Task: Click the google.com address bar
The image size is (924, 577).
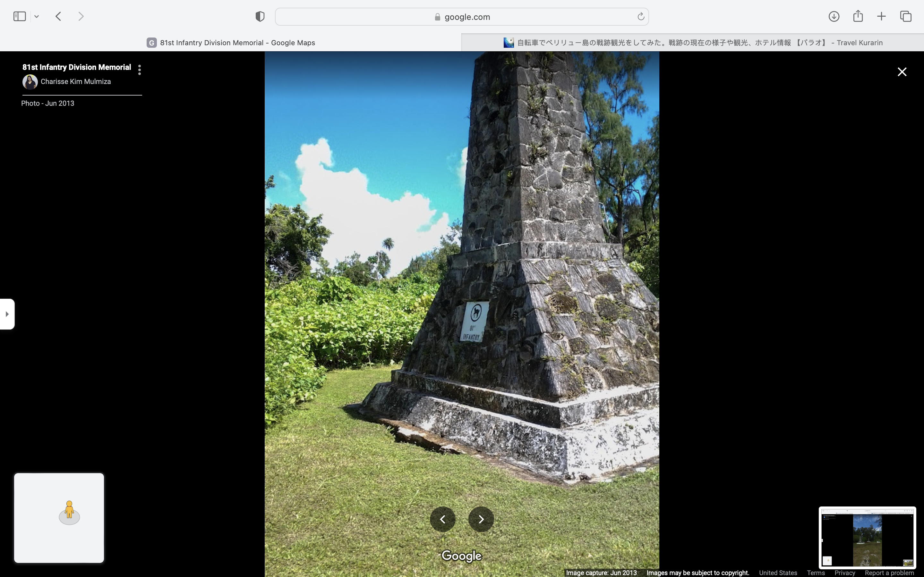Action: pos(462,17)
